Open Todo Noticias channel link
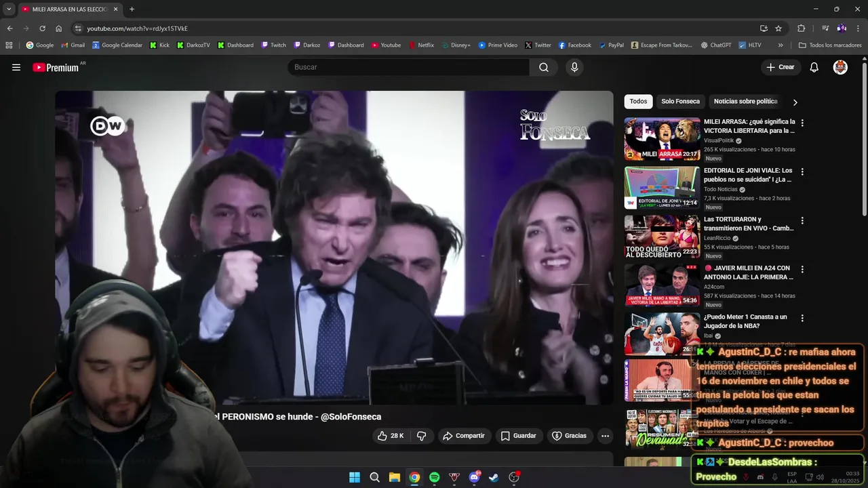Image resolution: width=868 pixels, height=488 pixels. (x=721, y=189)
